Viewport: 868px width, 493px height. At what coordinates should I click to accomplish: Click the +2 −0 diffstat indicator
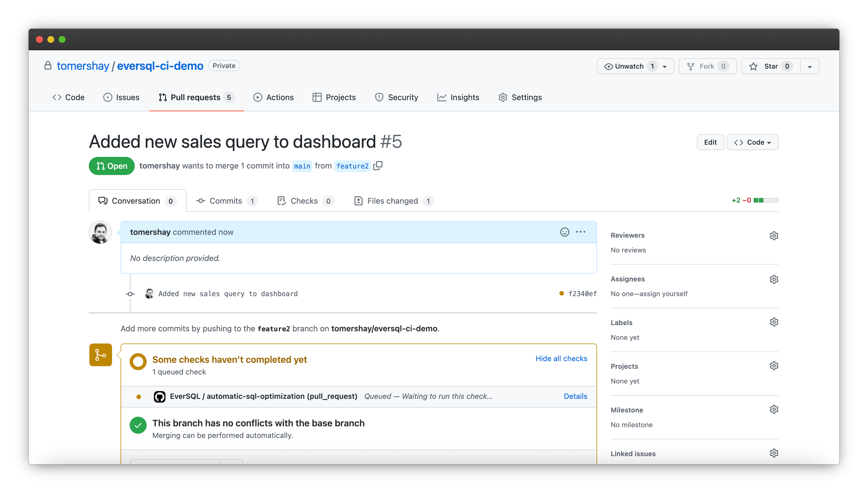(x=755, y=200)
